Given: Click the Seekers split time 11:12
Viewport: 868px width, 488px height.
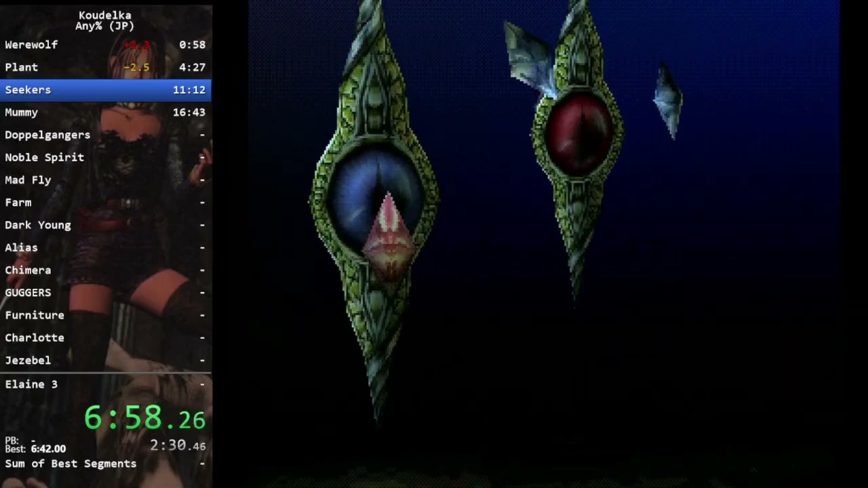Looking at the screenshot, I should click(x=189, y=89).
